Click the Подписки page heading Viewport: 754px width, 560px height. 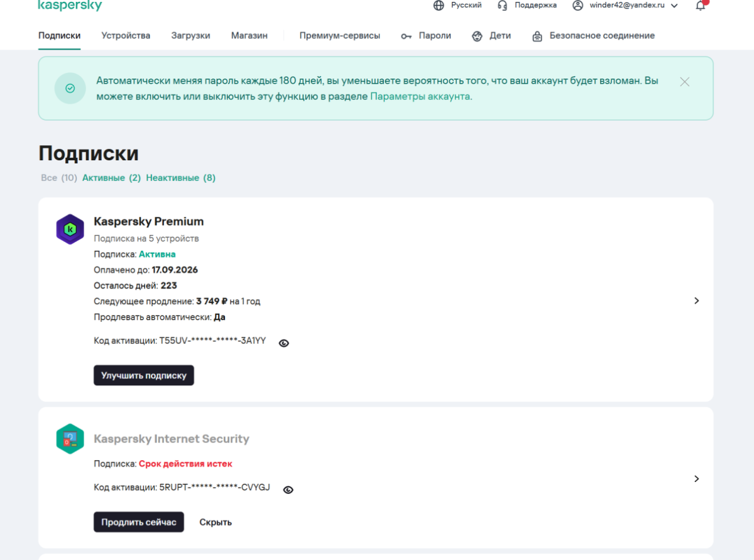click(89, 153)
